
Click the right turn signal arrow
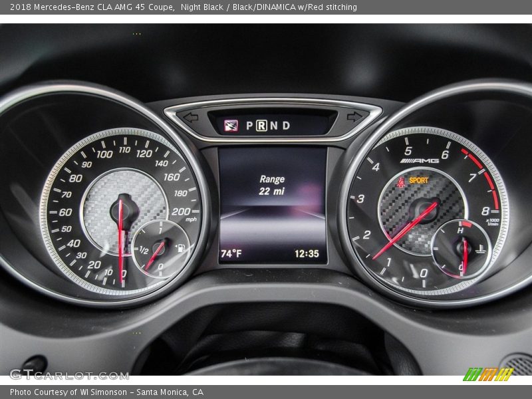click(x=354, y=117)
